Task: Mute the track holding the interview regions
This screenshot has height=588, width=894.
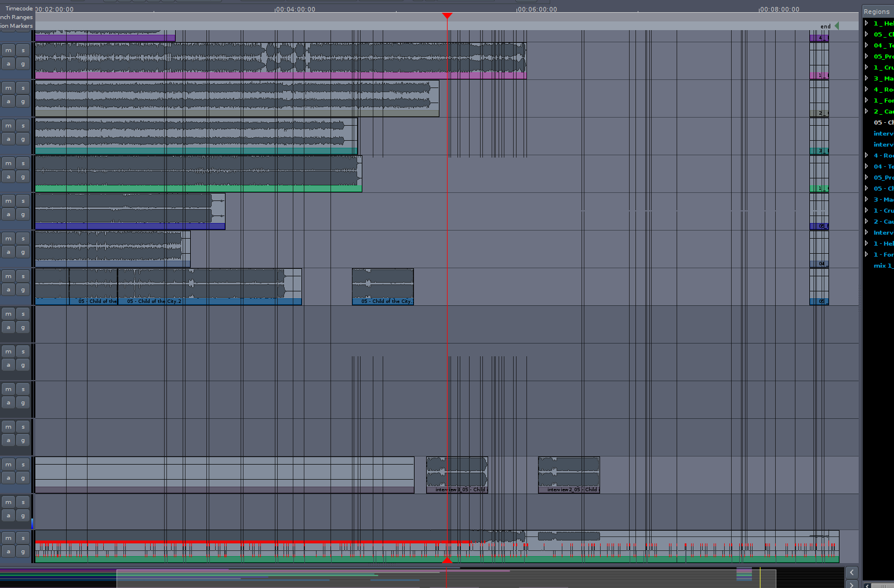Action: pyautogui.click(x=8, y=465)
